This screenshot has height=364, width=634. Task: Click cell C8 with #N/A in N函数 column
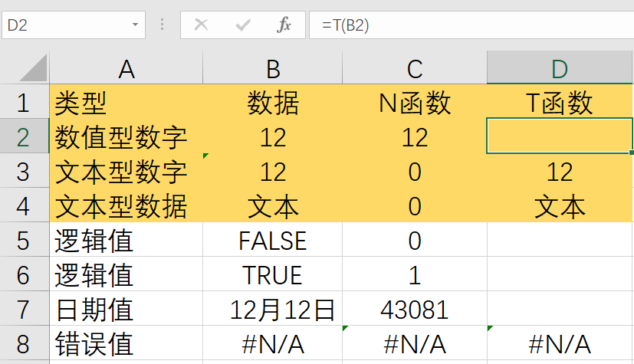[x=415, y=343]
